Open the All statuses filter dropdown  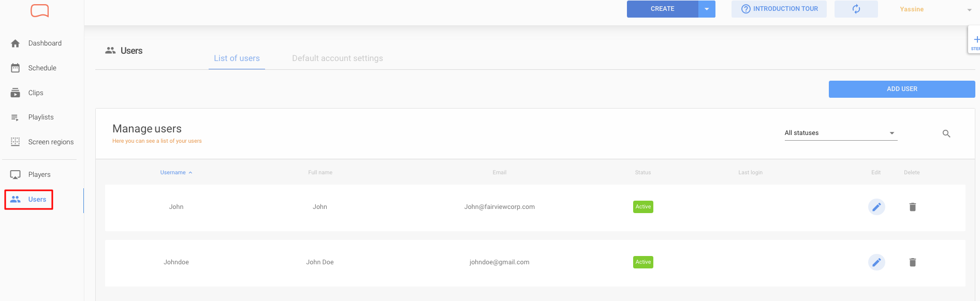pos(840,133)
